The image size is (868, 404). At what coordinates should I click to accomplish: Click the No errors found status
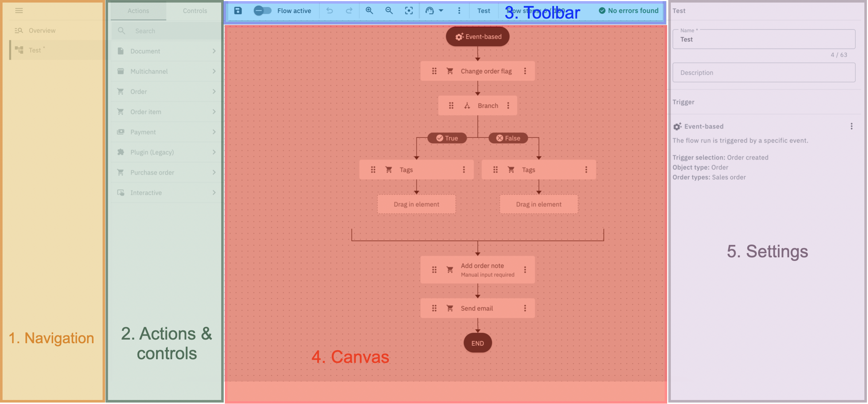click(629, 11)
